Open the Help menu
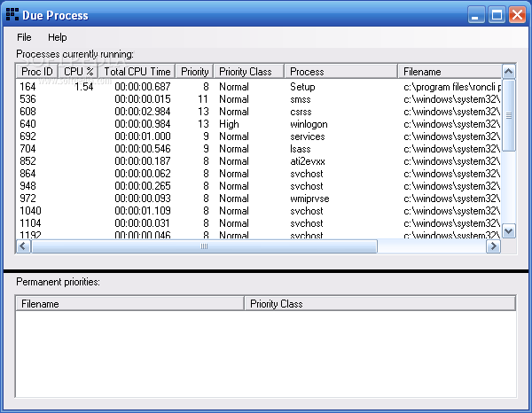This screenshot has height=413, width=532. coord(58,37)
